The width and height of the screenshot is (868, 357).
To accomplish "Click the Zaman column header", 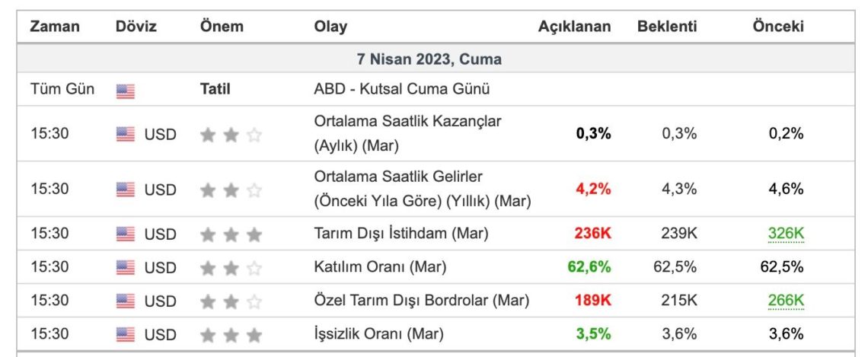I will (x=55, y=27).
